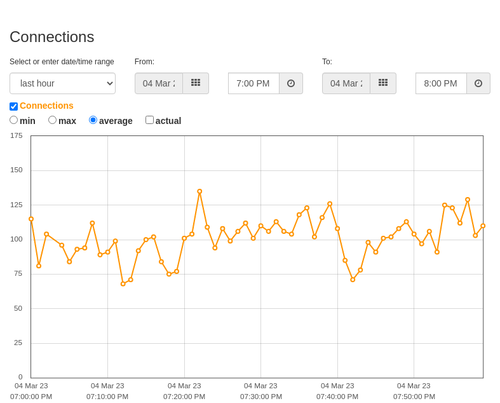The height and width of the screenshot is (403, 500).
Task: Select the max radio button
Action: [x=52, y=120]
